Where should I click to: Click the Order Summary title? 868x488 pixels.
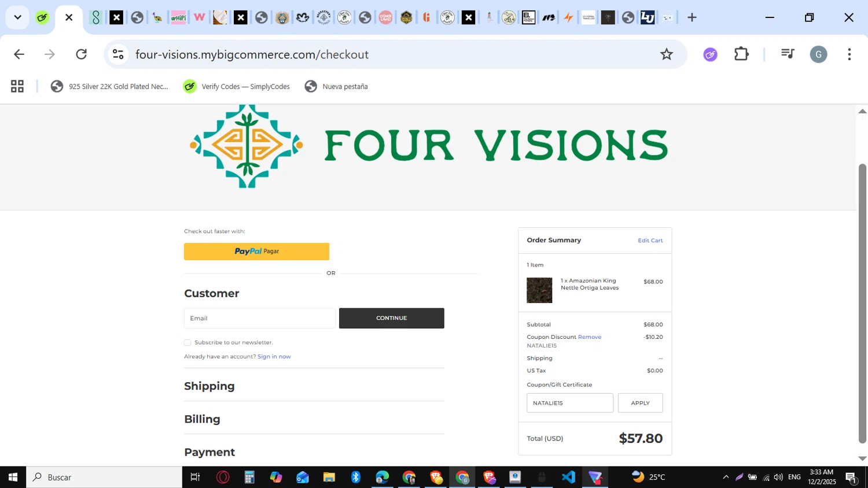pos(554,240)
